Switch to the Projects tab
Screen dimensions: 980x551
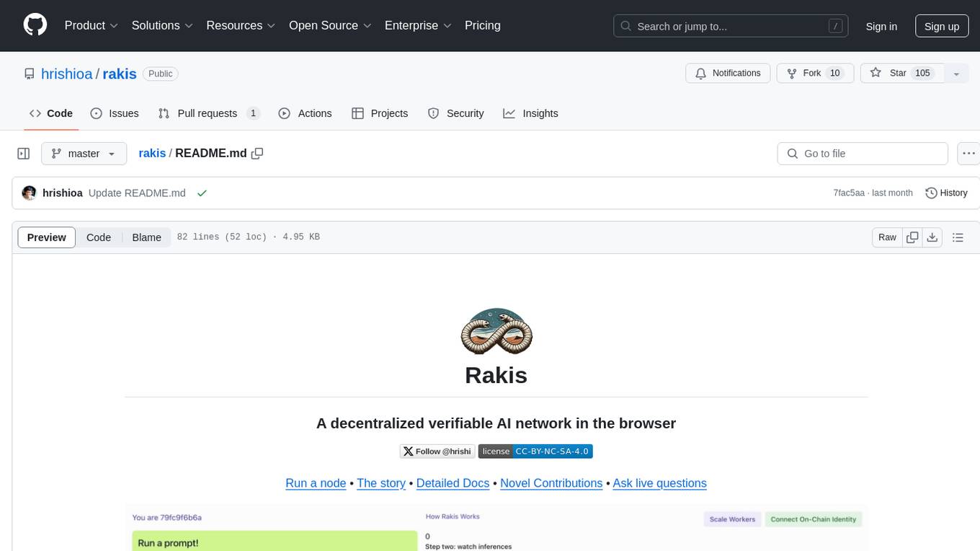point(380,113)
